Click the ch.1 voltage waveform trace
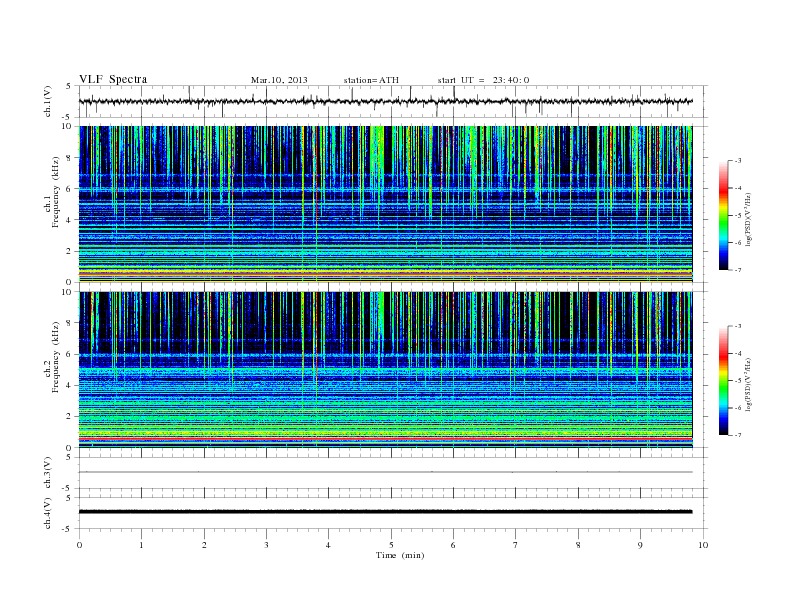 coord(385,101)
